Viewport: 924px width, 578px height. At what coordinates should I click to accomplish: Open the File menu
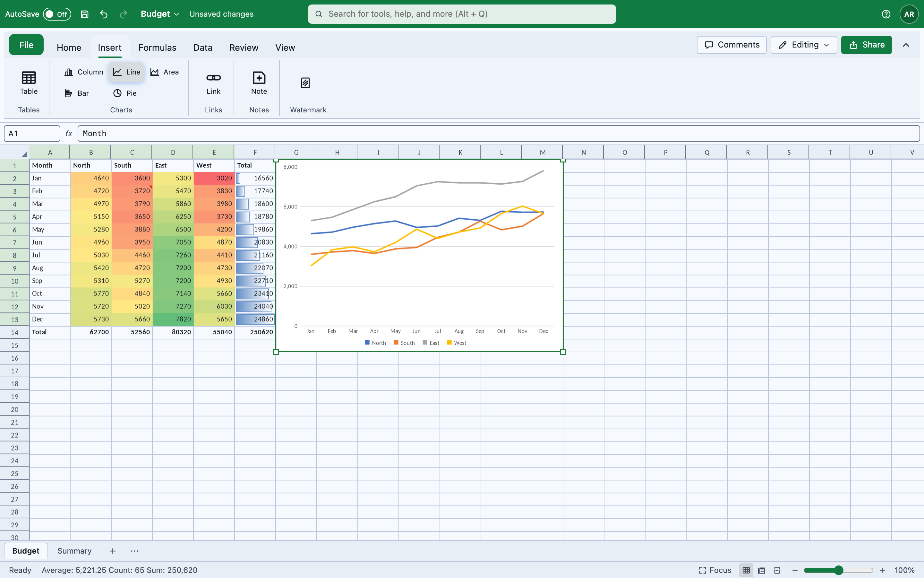(26, 45)
